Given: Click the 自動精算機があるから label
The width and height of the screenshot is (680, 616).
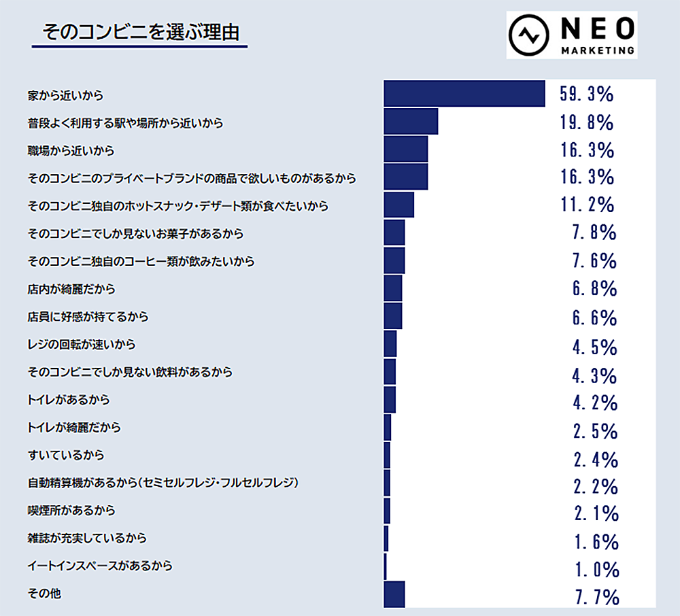Looking at the screenshot, I should click(x=163, y=483).
